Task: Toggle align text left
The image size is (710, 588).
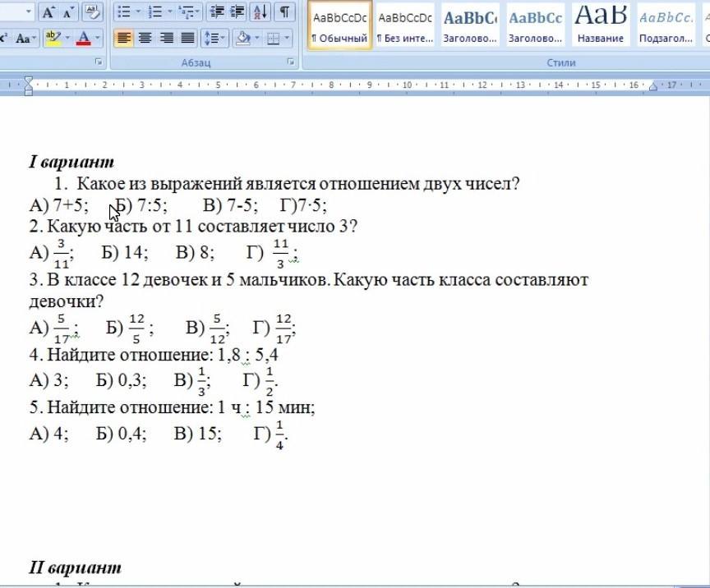Action: (x=123, y=38)
